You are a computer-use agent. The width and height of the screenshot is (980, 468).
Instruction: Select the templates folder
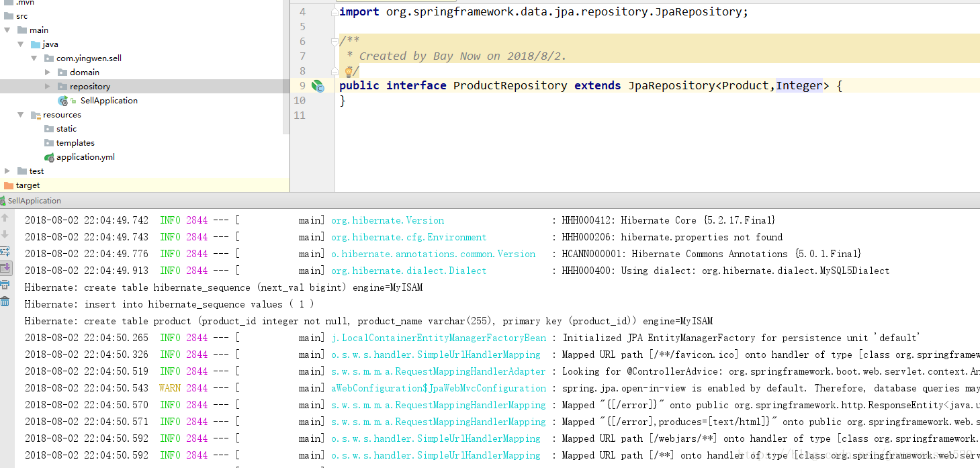click(75, 143)
